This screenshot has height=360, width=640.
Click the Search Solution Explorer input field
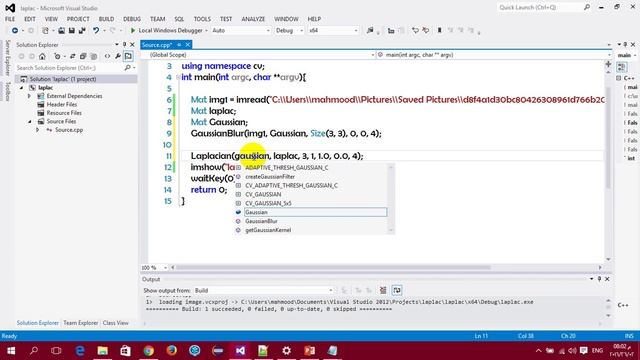coord(69,68)
